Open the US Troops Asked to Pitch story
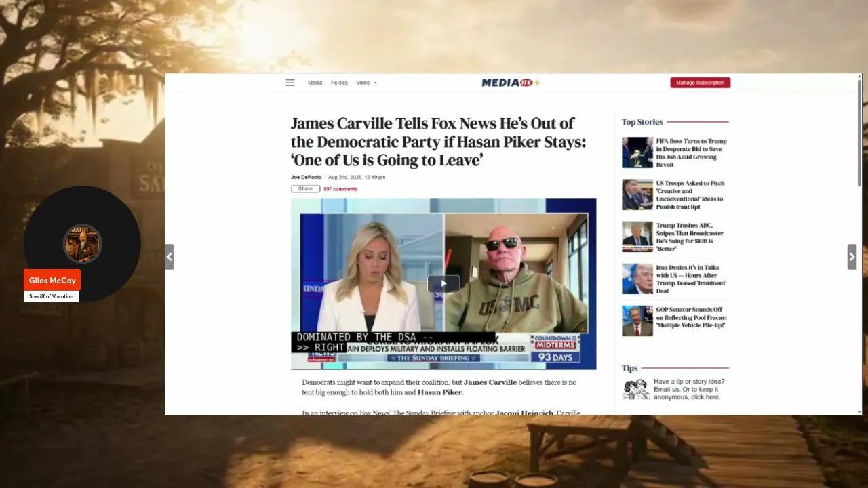 [690, 195]
